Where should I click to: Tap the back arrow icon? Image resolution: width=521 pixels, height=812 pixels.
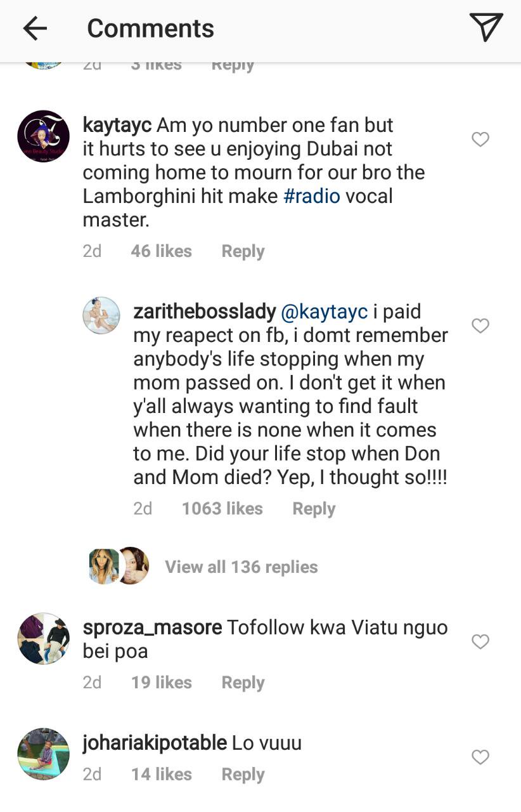click(x=35, y=29)
